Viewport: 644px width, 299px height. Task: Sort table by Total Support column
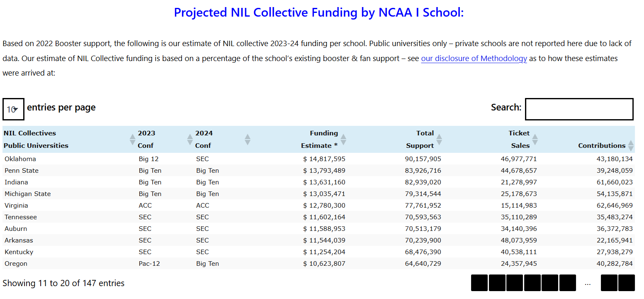(x=396, y=140)
